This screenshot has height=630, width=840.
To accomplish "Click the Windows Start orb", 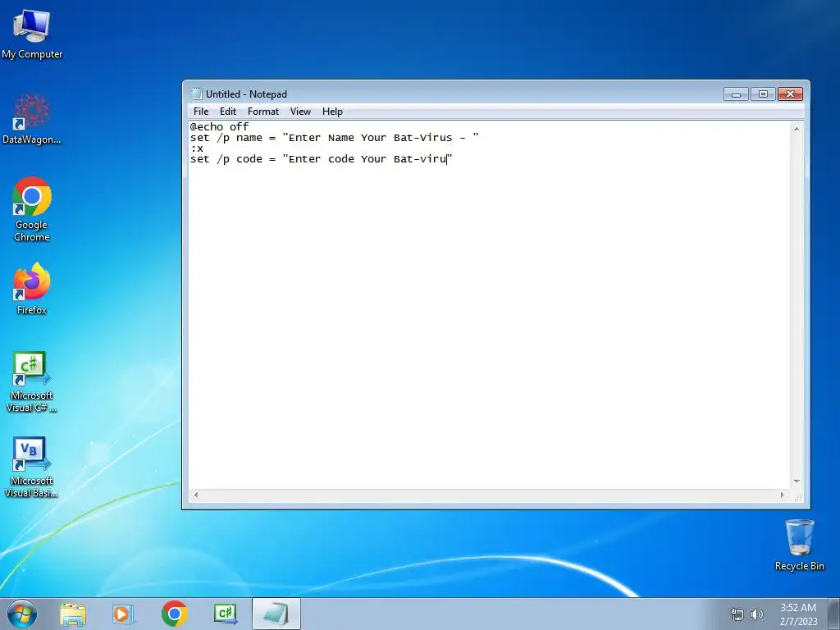I will coord(22,614).
